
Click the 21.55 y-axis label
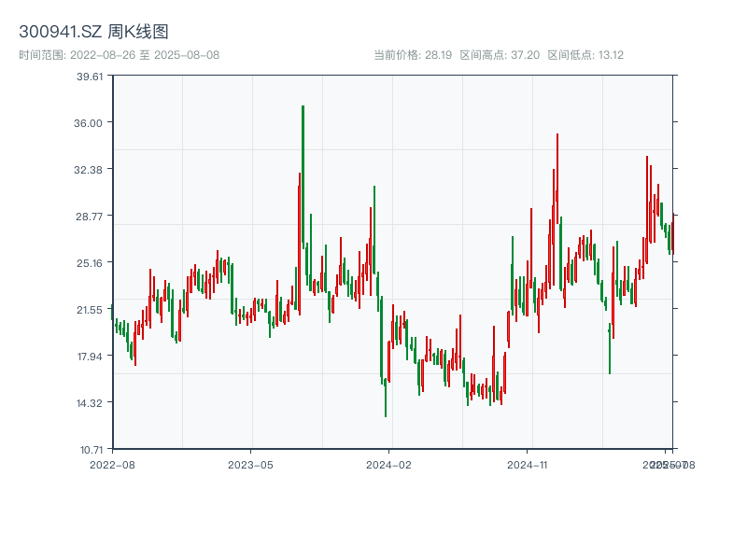pyautogui.click(x=90, y=310)
